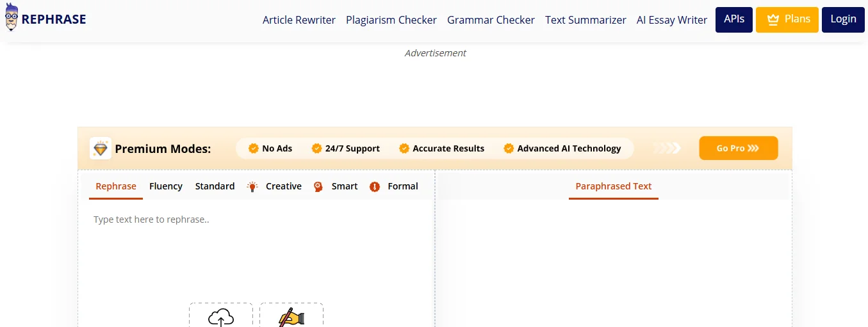
Task: Click the Rephrase mascot logo icon
Action: coord(12,17)
